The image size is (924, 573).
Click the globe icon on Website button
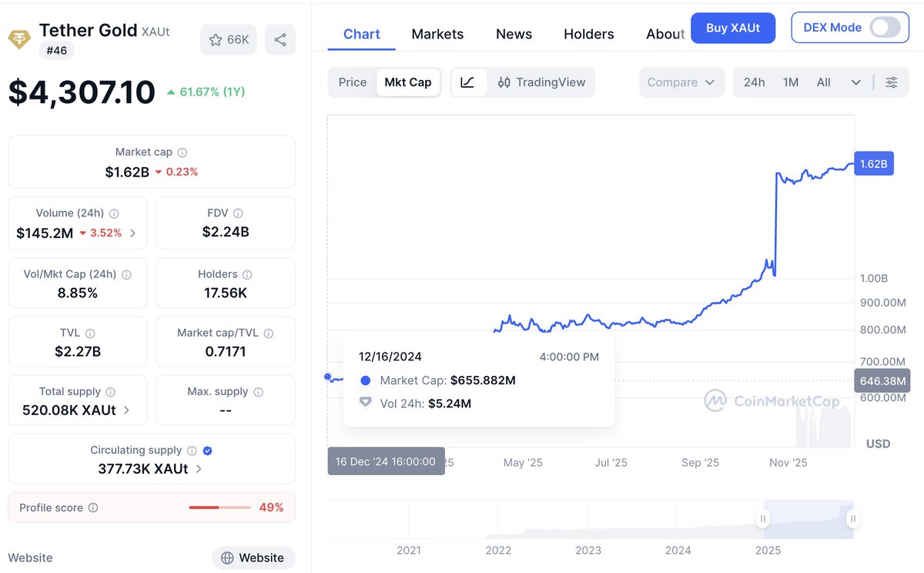[x=227, y=558]
